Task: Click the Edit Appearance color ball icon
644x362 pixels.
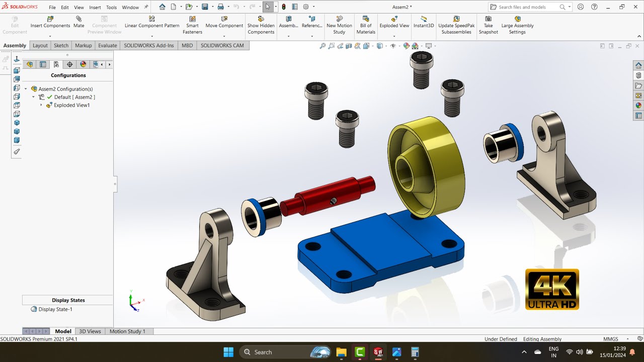Action: coord(407,46)
